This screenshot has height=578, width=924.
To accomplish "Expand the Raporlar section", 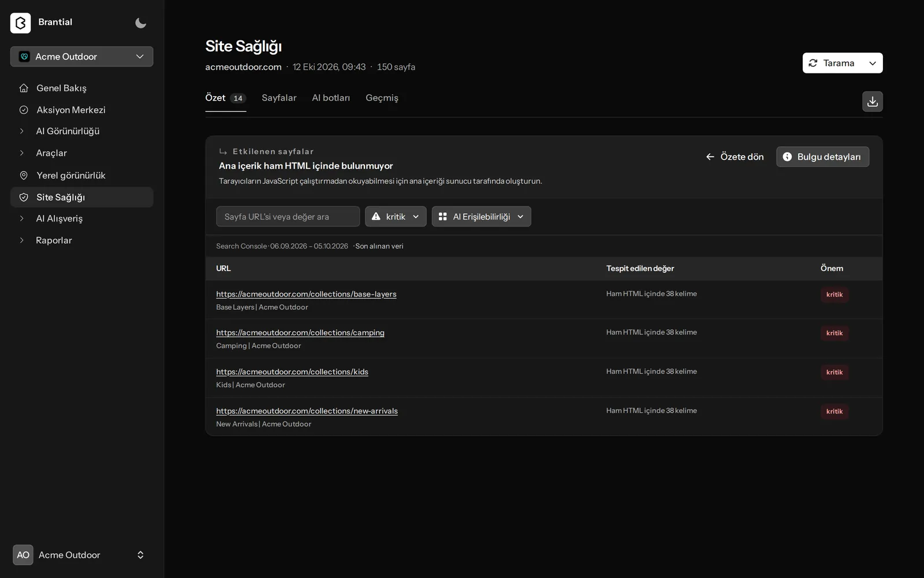I will pyautogui.click(x=81, y=240).
